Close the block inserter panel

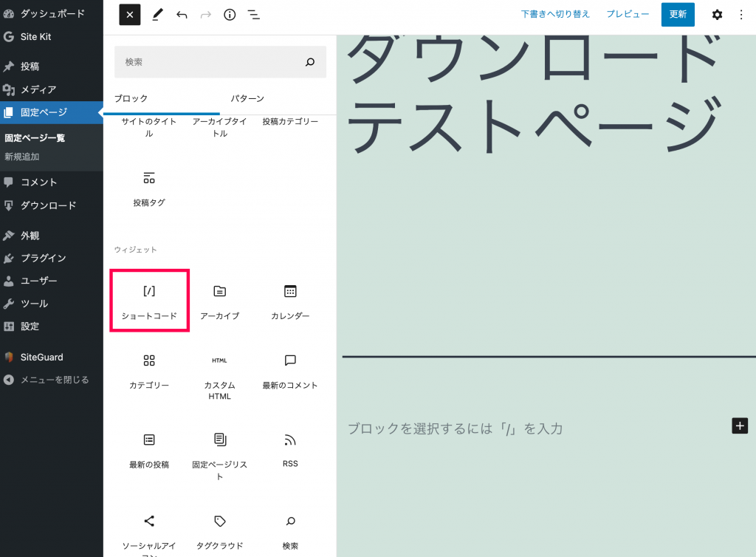click(130, 15)
